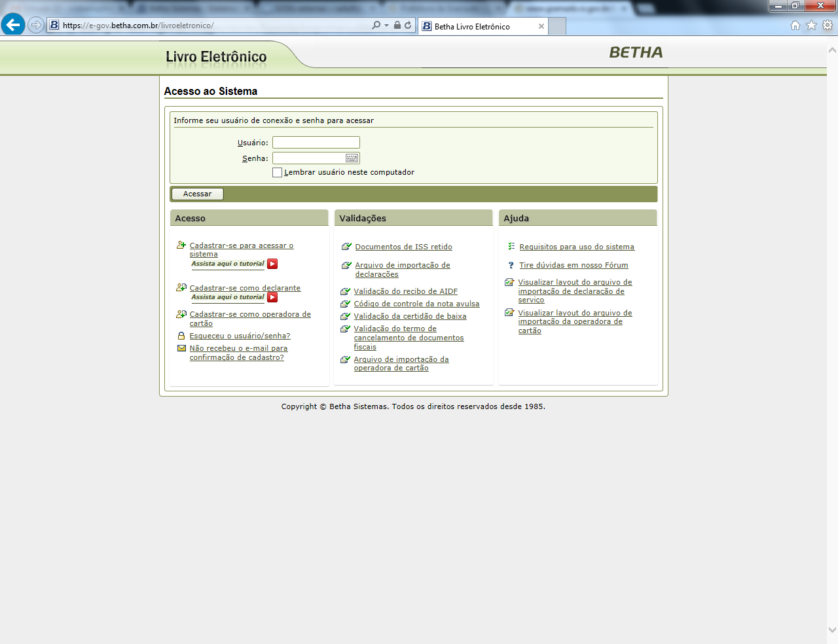Open favorites star icon
This screenshot has width=838, height=644.
(x=811, y=25)
